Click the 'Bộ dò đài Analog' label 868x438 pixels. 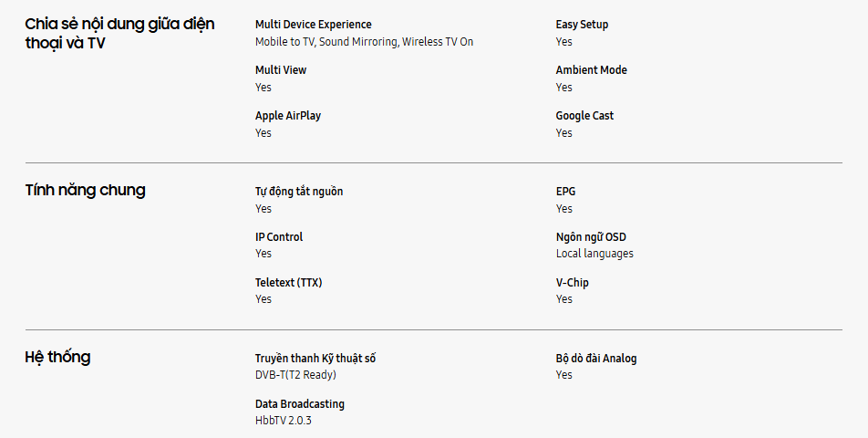[596, 359]
